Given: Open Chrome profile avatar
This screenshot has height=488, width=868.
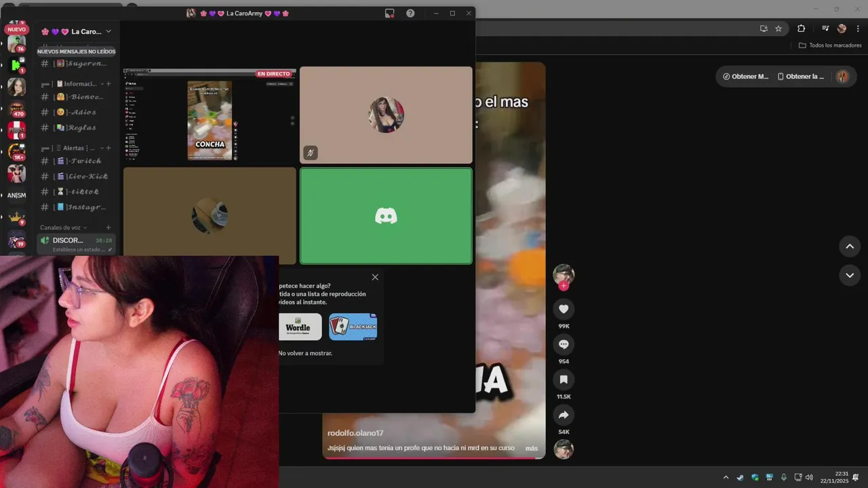Looking at the screenshot, I should [842, 28].
